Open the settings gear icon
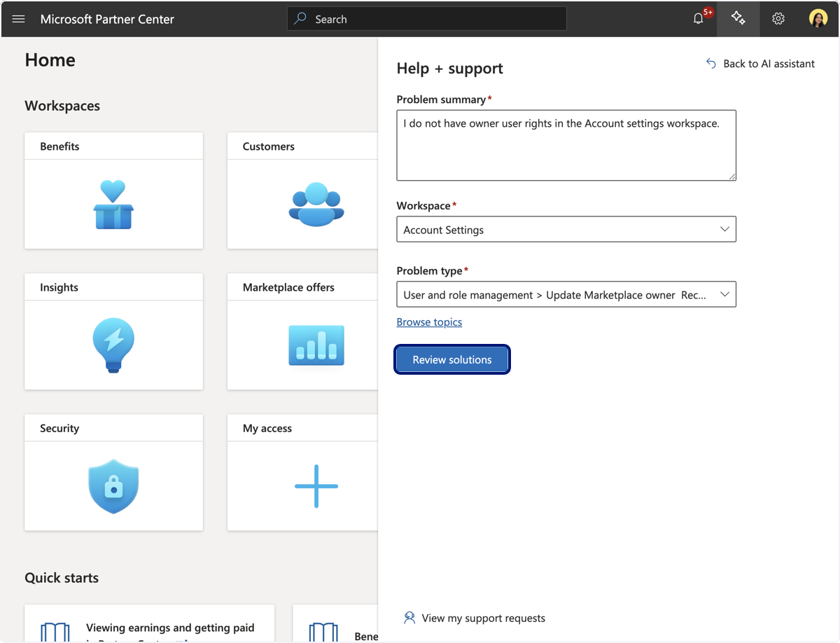840x643 pixels. [x=778, y=19]
